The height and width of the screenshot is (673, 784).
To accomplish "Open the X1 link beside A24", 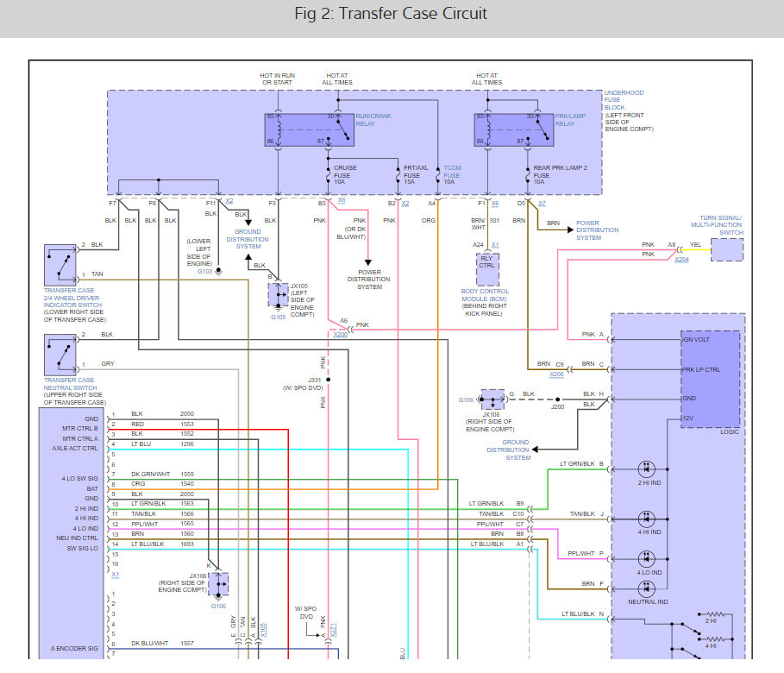I will (495, 245).
